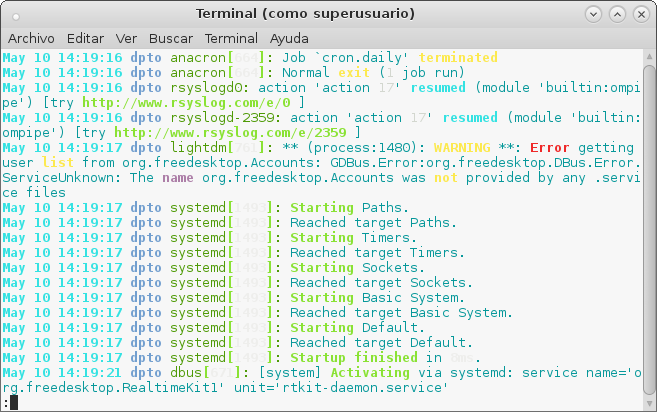Click the scrollbar up arrow

(x=649, y=56)
